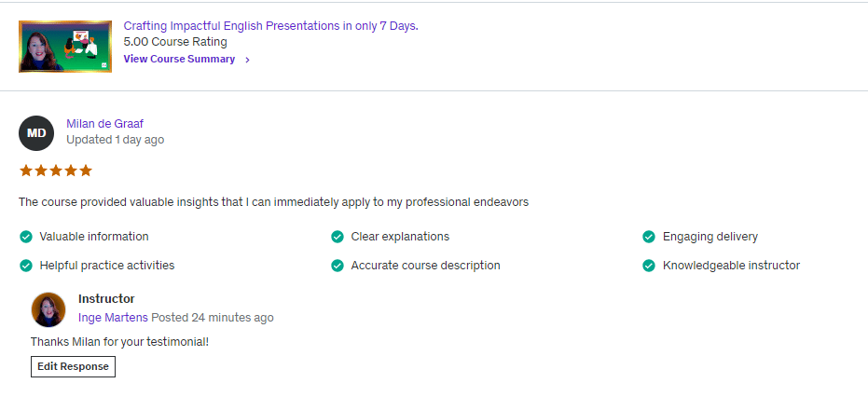
Task: Click the instructor profile photo
Action: click(x=48, y=309)
